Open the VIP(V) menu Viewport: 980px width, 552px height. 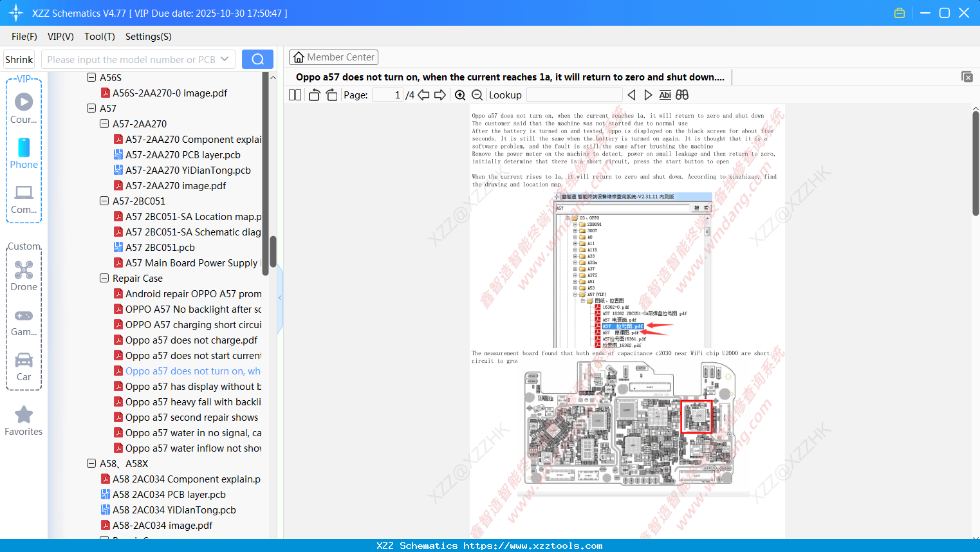tap(60, 37)
